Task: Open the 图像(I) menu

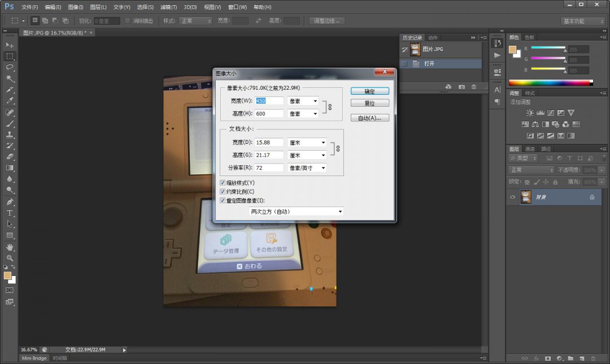Action: 76,7
